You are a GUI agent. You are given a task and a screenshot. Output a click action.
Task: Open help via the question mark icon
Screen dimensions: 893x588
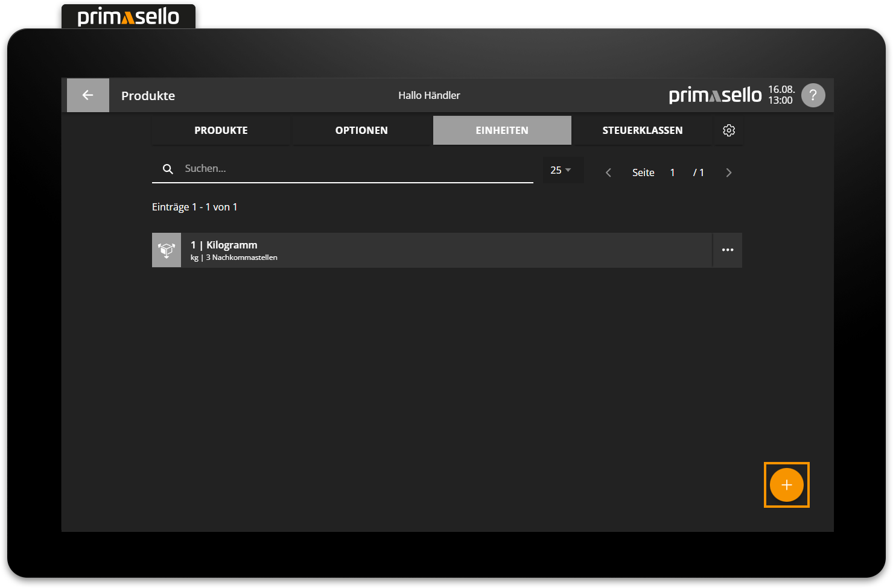tap(813, 95)
